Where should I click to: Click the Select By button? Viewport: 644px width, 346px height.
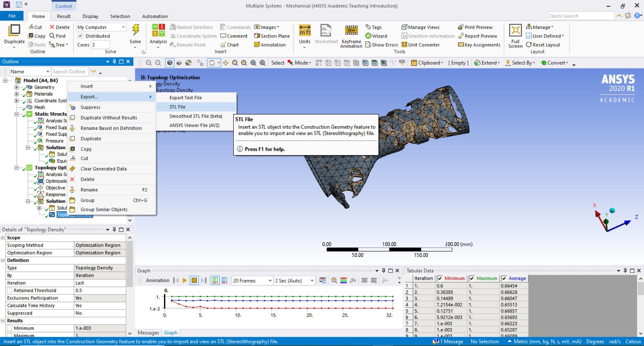pyautogui.click(x=520, y=63)
